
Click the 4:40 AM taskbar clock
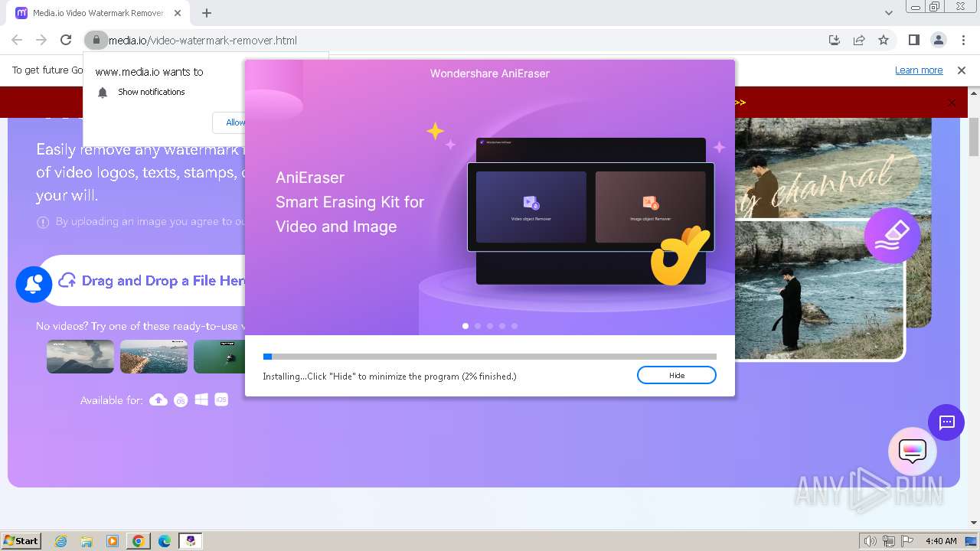pyautogui.click(x=941, y=541)
